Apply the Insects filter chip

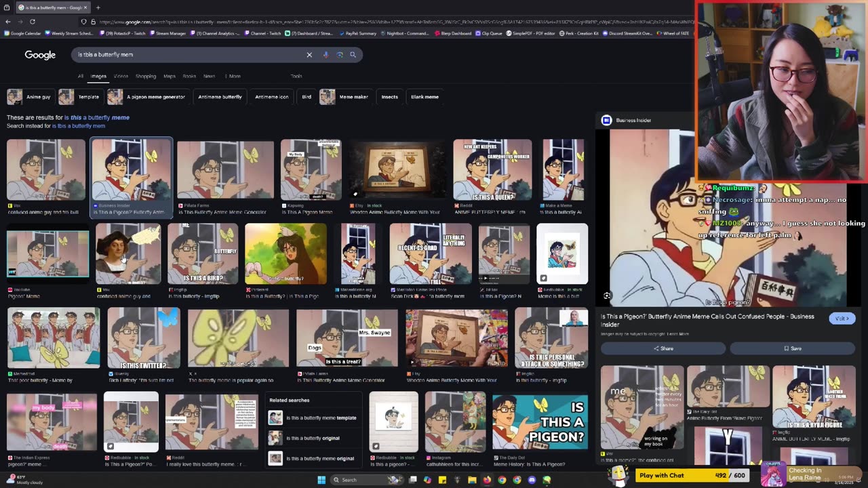click(x=389, y=97)
